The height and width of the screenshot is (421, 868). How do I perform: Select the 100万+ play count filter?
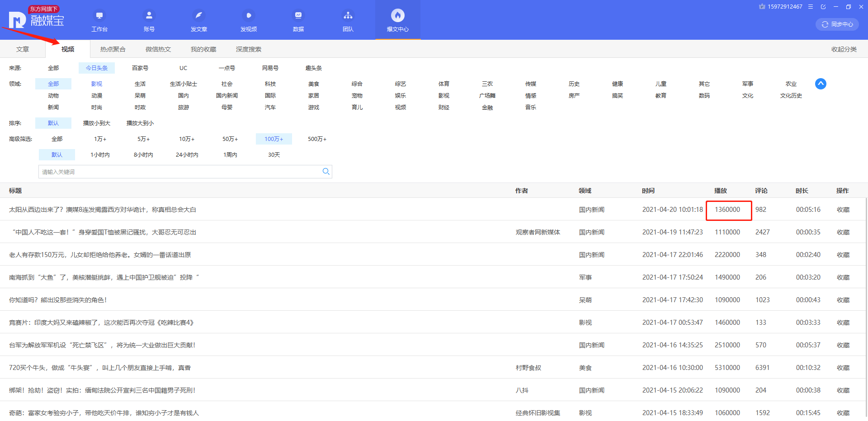274,139
